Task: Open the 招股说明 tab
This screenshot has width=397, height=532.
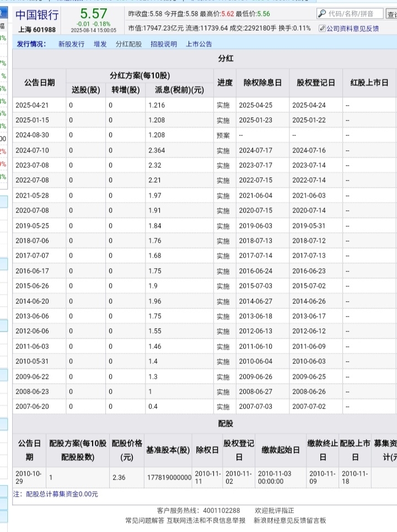Action: point(164,44)
